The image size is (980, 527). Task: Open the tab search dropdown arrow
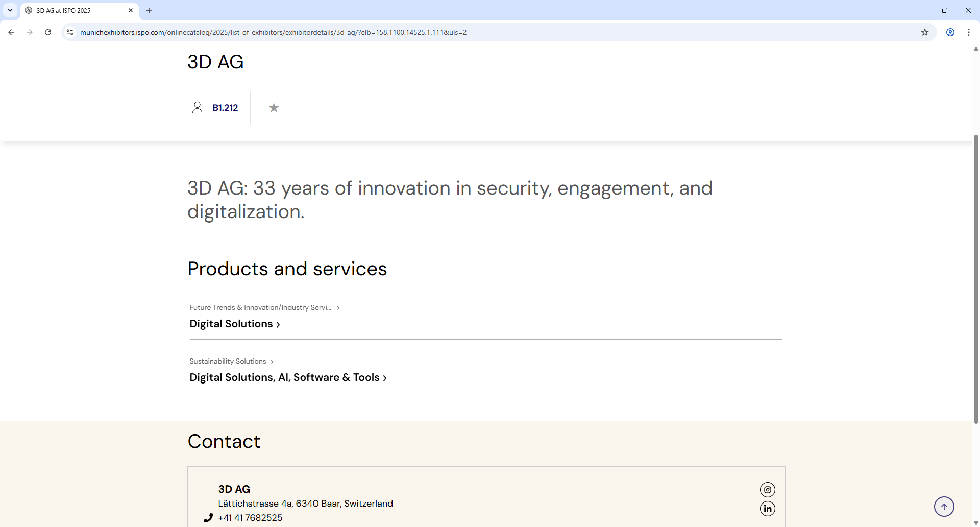tap(10, 10)
